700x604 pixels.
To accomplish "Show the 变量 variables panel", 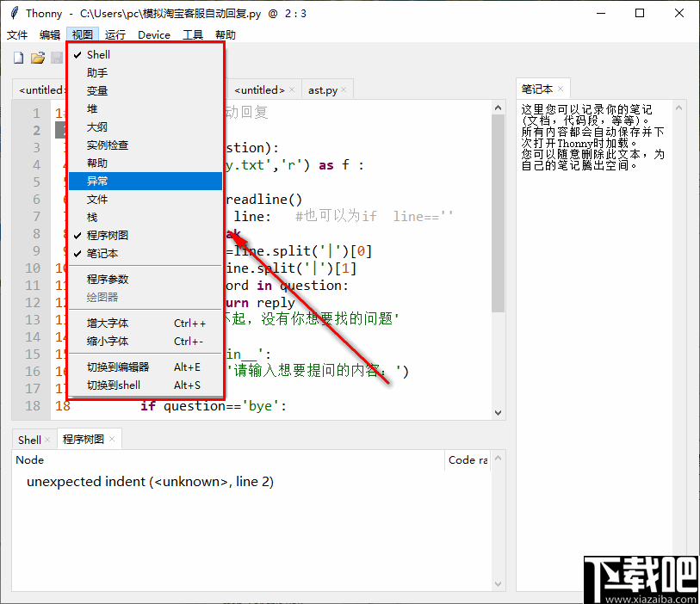I will point(97,90).
